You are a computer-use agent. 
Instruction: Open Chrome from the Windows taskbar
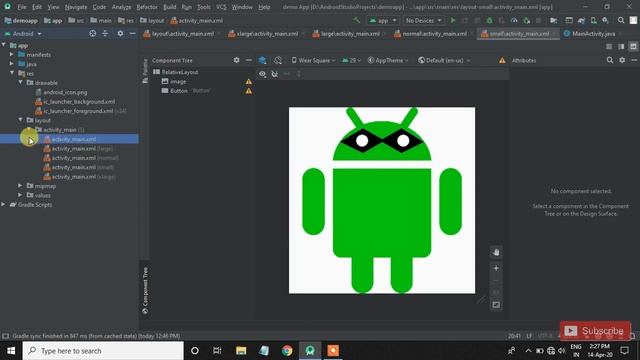(x=287, y=351)
